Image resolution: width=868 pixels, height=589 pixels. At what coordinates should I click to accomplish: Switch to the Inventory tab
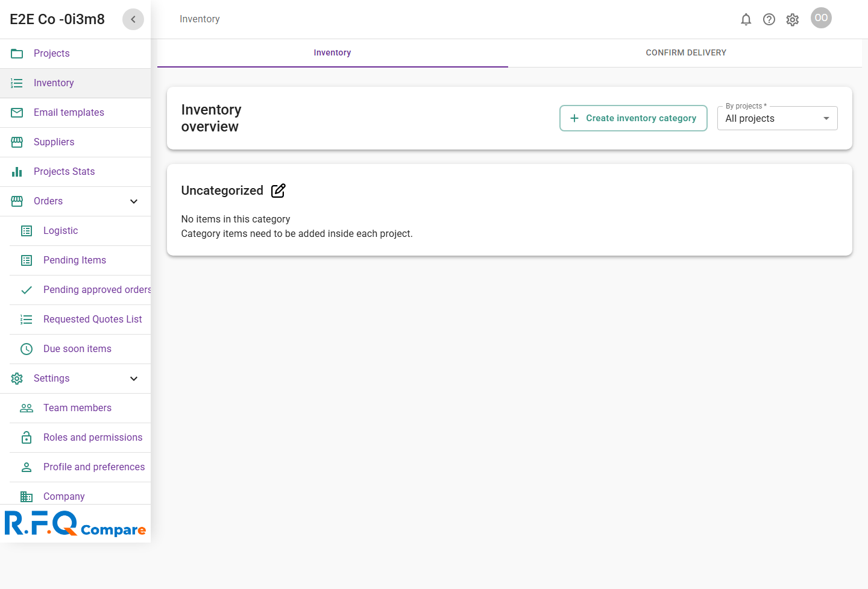(333, 53)
